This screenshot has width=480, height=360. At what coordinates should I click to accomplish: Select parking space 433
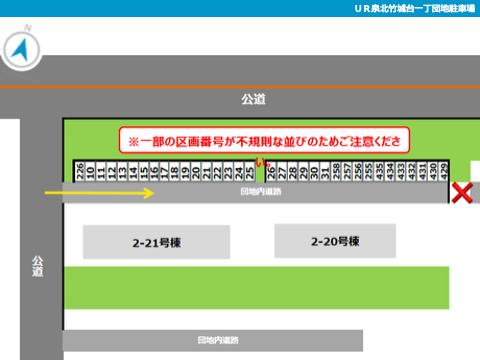pos(401,171)
